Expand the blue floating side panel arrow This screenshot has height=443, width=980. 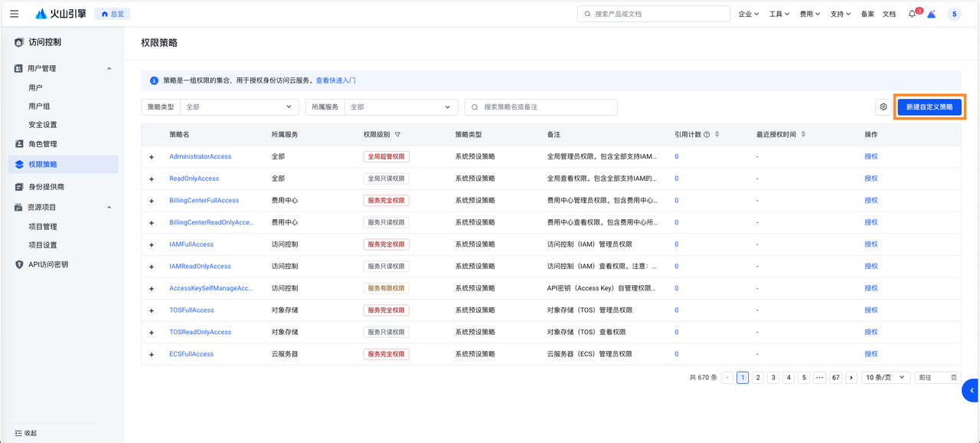pyautogui.click(x=971, y=390)
